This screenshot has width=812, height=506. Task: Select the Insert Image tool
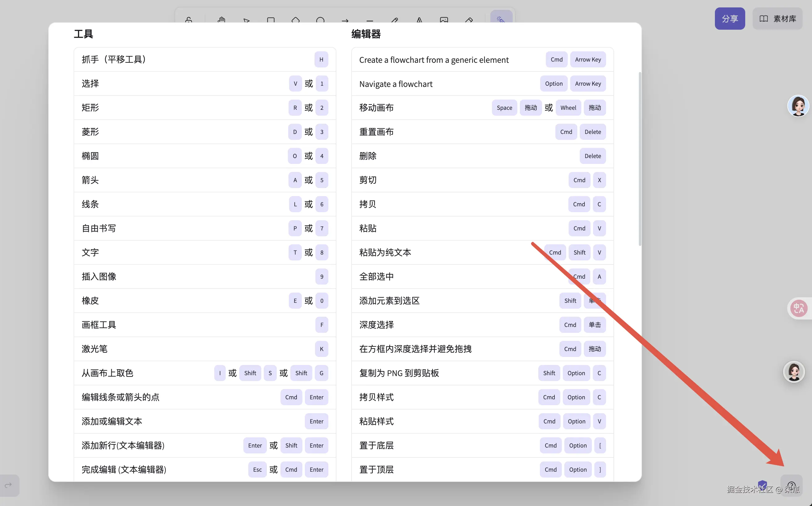(x=444, y=20)
